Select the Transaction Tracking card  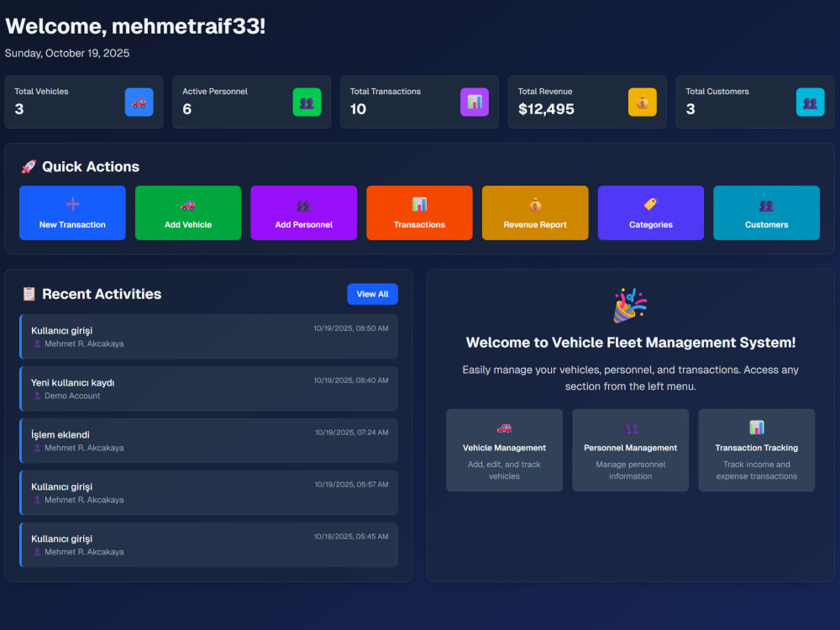coord(757,450)
